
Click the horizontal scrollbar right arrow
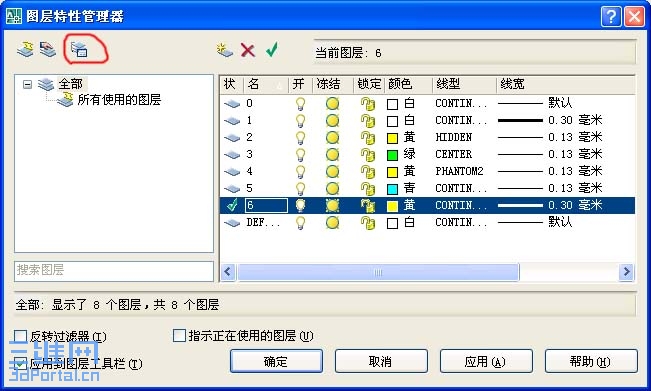(x=626, y=272)
